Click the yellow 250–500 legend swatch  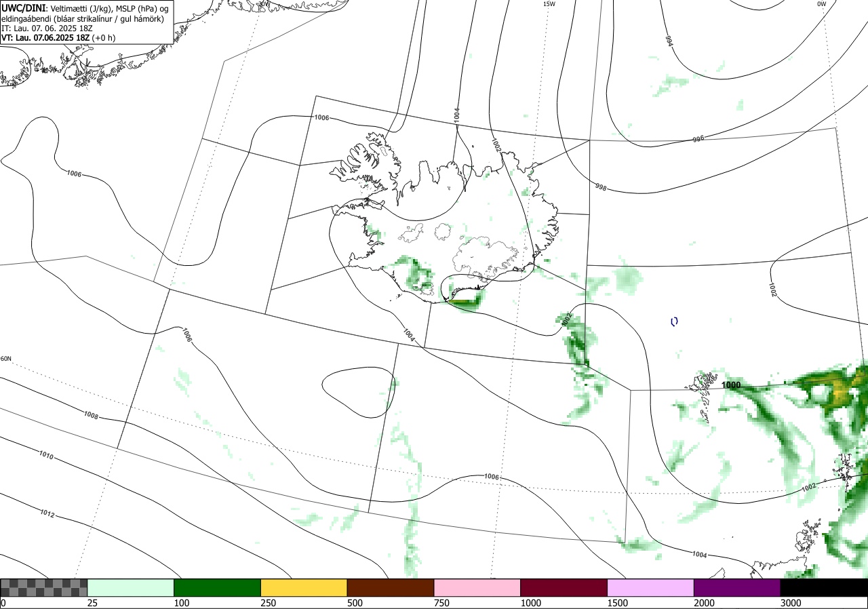[x=304, y=587]
